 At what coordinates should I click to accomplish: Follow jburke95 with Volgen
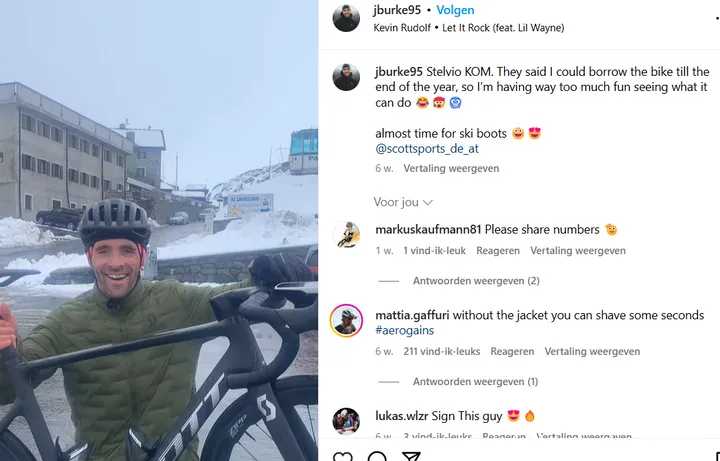click(x=455, y=10)
